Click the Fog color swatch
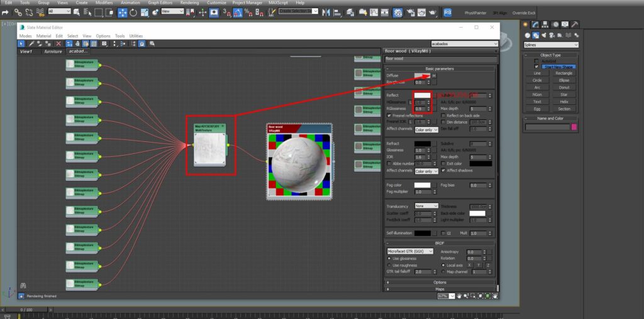 pos(422,185)
